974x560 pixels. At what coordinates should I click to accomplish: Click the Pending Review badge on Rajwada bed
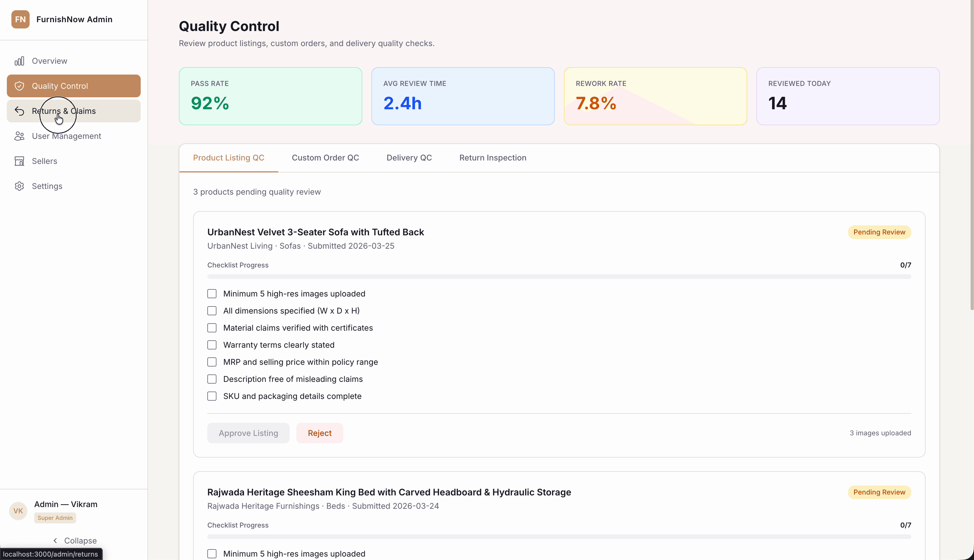tap(879, 492)
